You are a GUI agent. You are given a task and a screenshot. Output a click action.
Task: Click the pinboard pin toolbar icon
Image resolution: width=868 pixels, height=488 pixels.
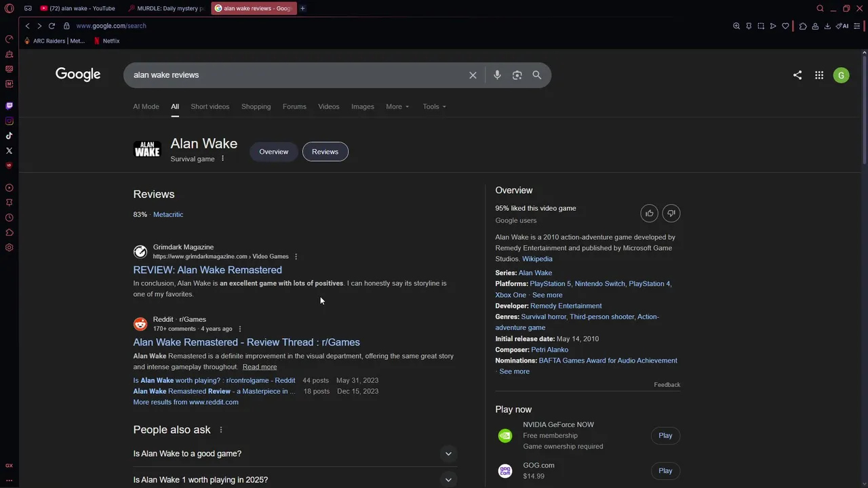(x=749, y=26)
